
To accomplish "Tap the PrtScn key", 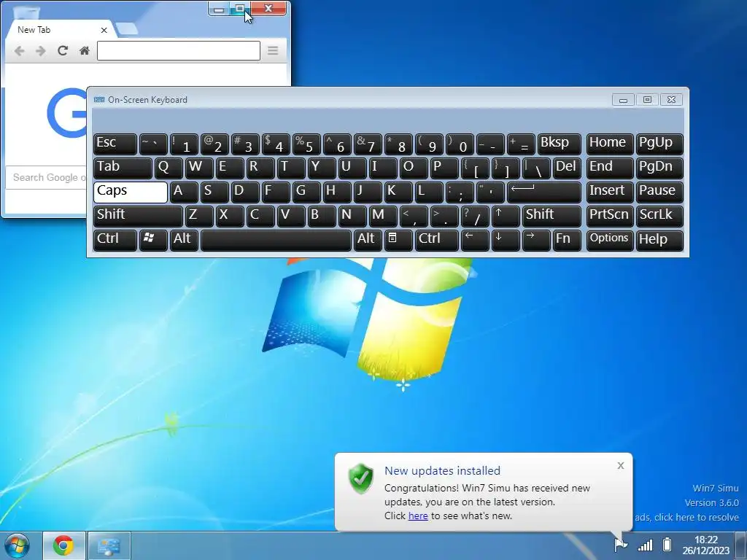I will click(x=610, y=216).
